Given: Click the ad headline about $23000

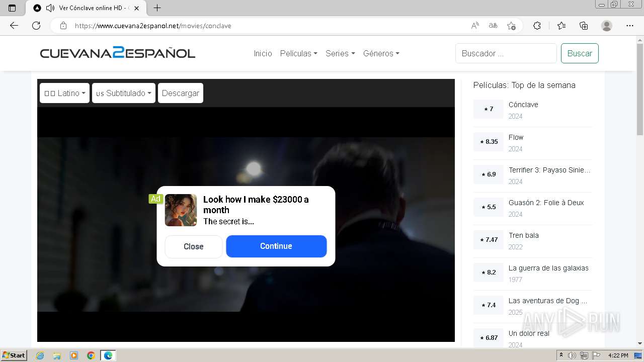Looking at the screenshot, I should (x=256, y=205).
